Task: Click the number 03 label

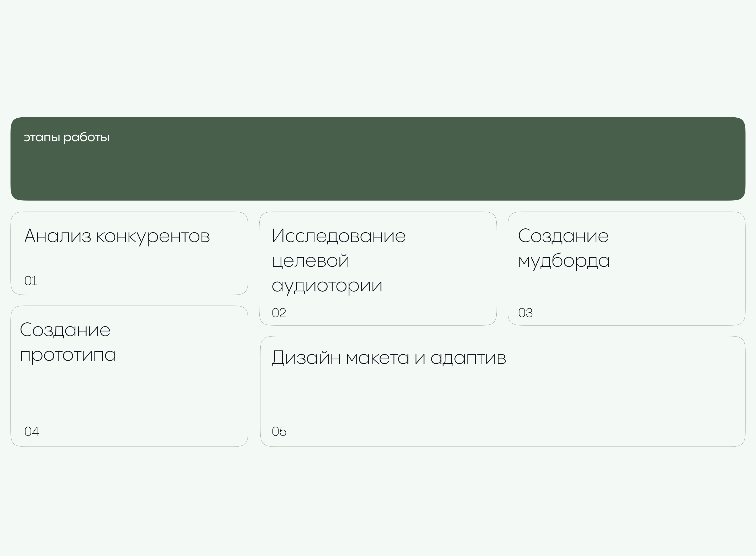Action: point(525,313)
